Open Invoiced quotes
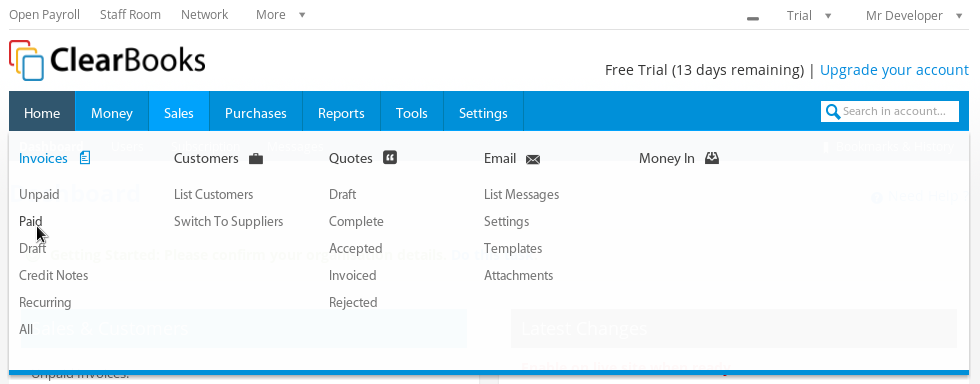 (x=352, y=275)
